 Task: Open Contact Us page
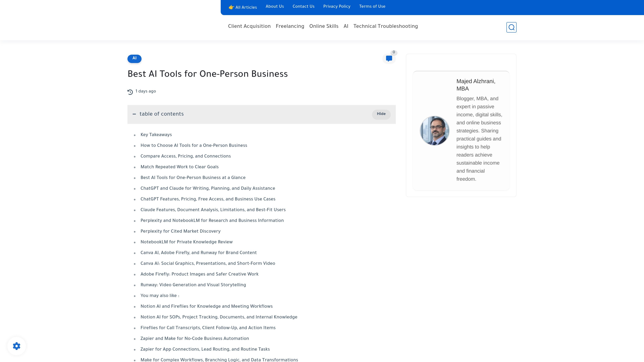[x=304, y=7]
